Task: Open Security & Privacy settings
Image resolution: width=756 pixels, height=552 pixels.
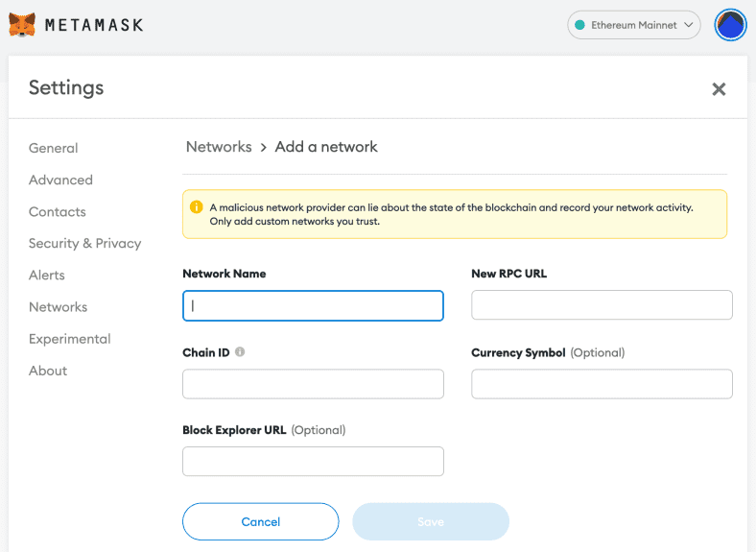Action: [x=84, y=243]
